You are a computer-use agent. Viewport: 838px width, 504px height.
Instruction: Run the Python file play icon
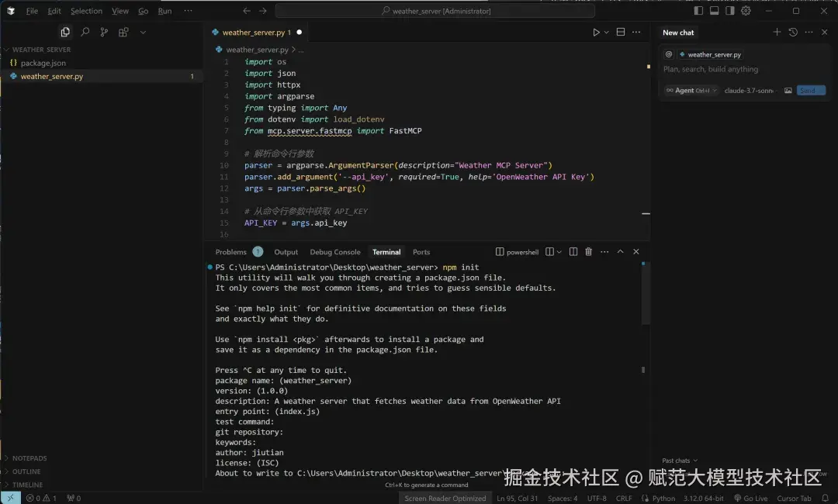pyautogui.click(x=596, y=32)
